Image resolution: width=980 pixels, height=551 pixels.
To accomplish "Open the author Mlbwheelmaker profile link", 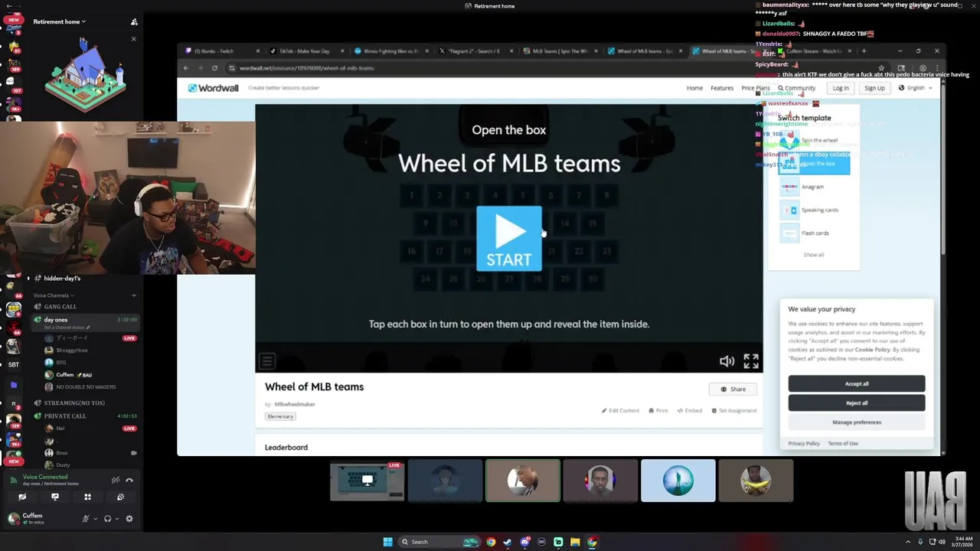I will pyautogui.click(x=295, y=404).
